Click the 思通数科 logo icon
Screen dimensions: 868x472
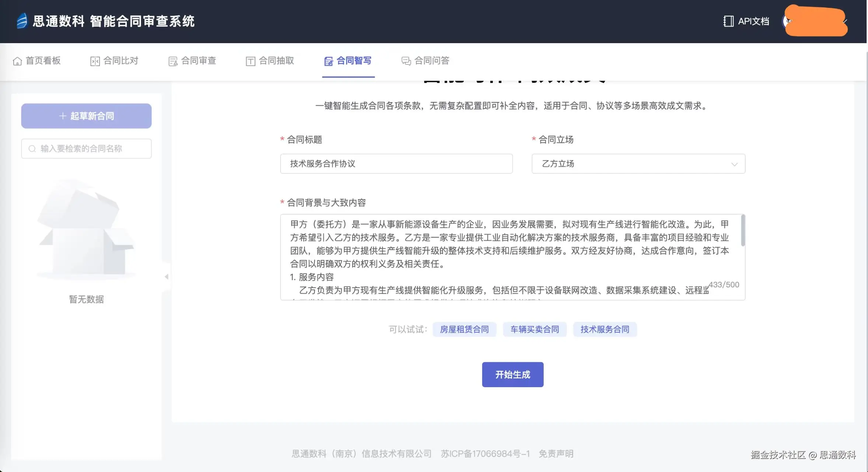point(22,21)
